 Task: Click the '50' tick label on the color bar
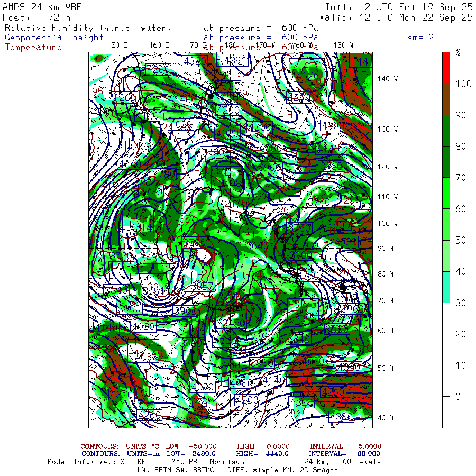click(461, 240)
